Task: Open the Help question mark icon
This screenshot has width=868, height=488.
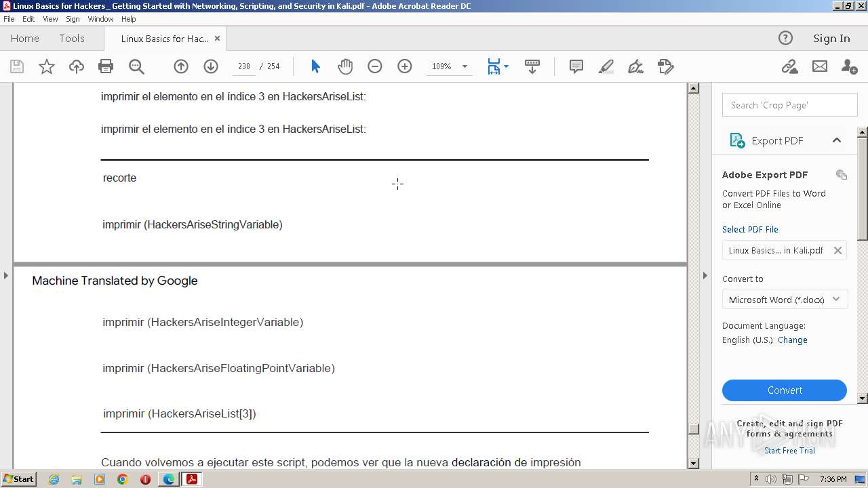Action: pyautogui.click(x=785, y=38)
